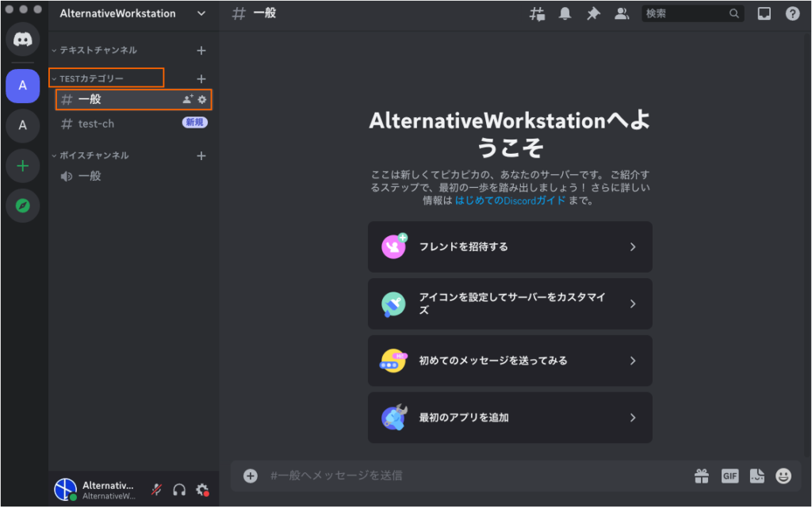Join the 一般 voice channel
The image size is (812, 508).
coord(89,176)
